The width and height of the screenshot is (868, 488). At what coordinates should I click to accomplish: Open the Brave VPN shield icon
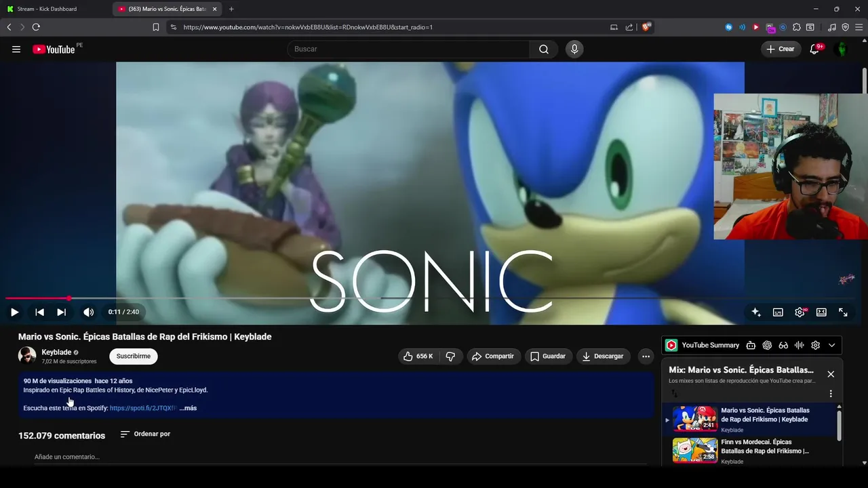coord(846,27)
